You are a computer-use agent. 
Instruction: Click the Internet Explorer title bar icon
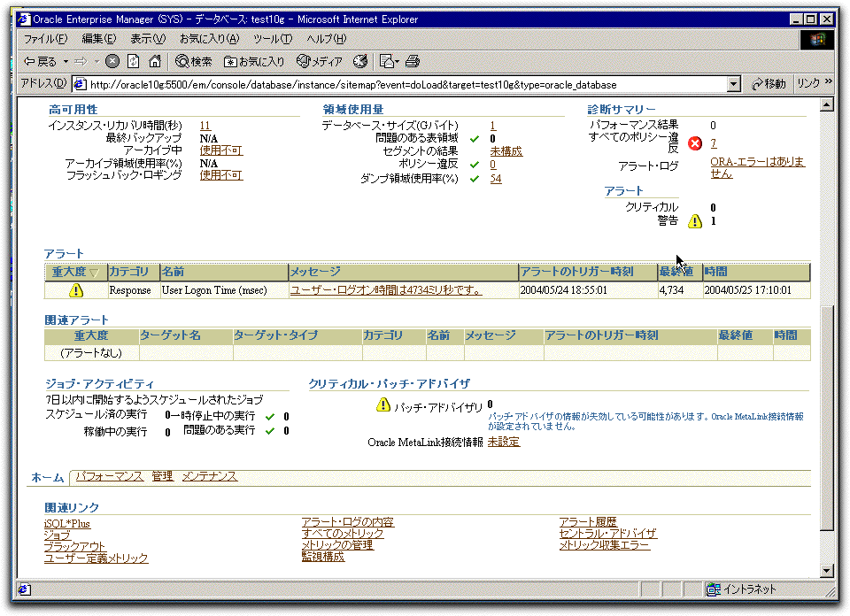click(x=25, y=19)
